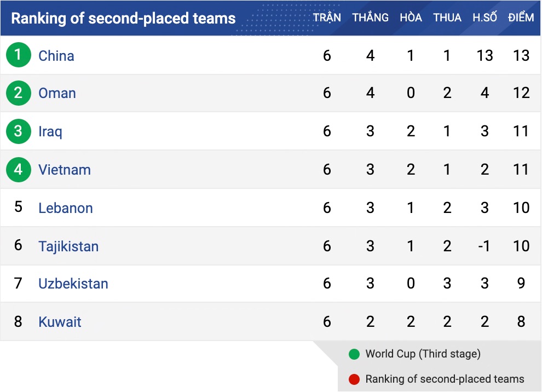542x392 pixels.
Task: Click the green World Cup legend dot
Action: pos(354,354)
